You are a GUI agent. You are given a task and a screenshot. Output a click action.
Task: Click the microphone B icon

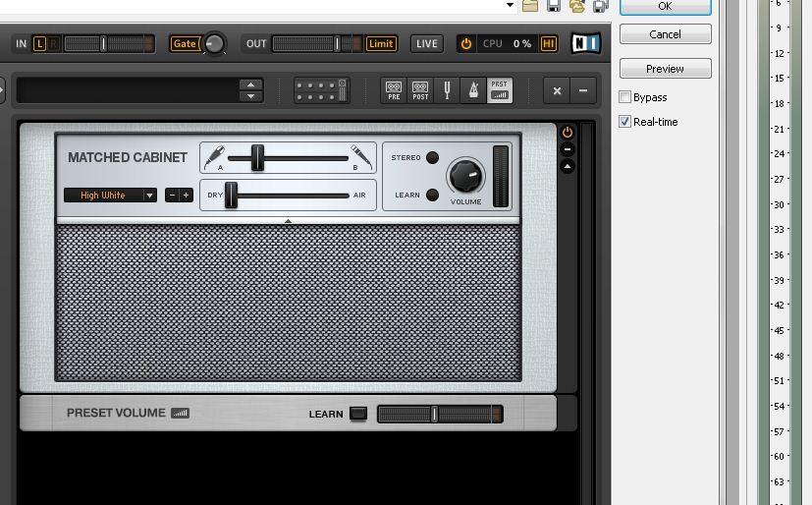point(361,157)
